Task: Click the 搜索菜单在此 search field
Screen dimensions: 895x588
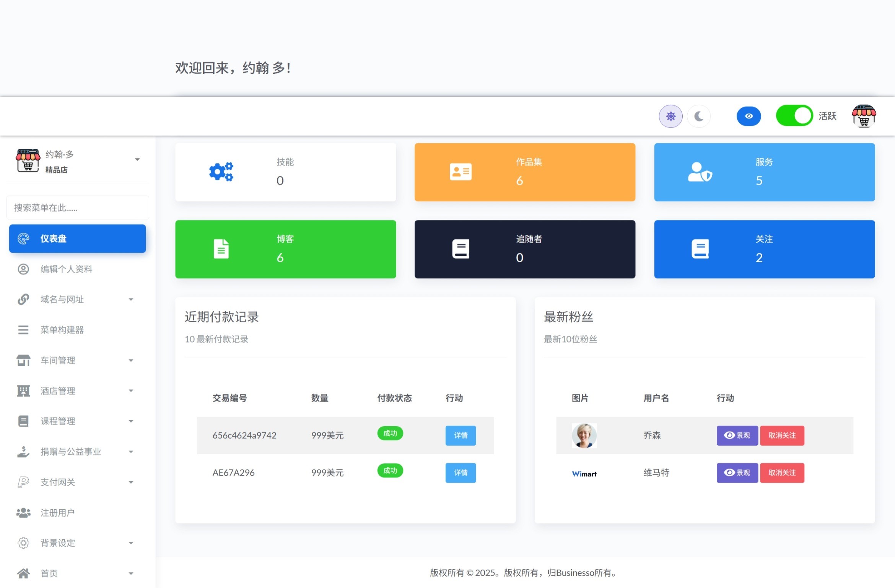Action: [x=77, y=208]
